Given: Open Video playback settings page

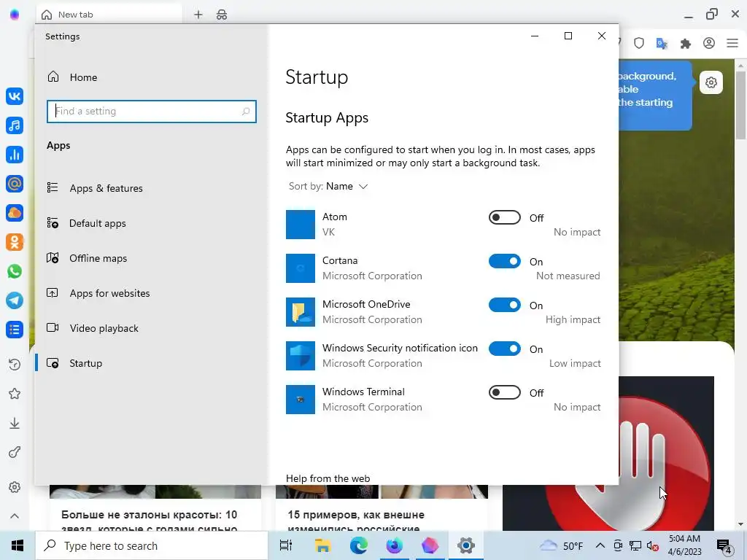Looking at the screenshot, I should click(152, 328).
